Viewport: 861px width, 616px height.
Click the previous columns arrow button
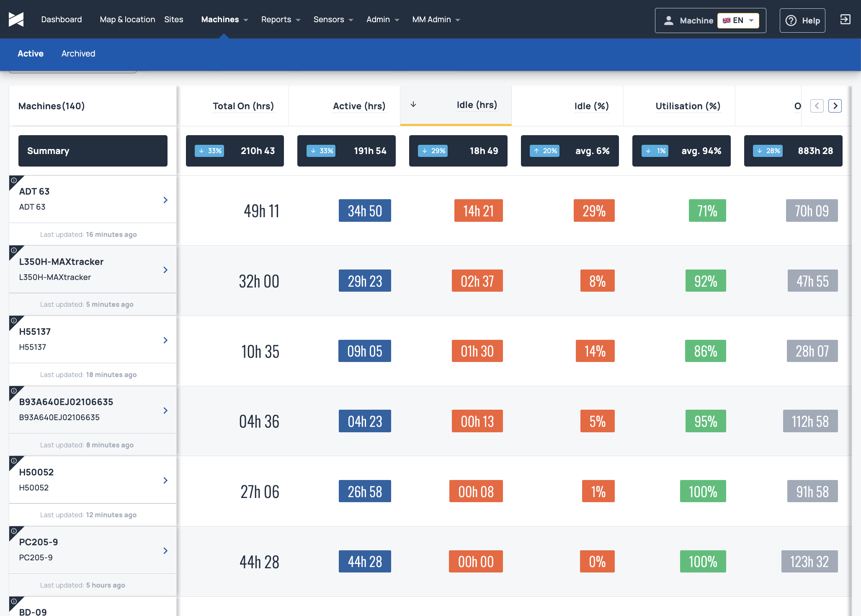[x=817, y=106]
